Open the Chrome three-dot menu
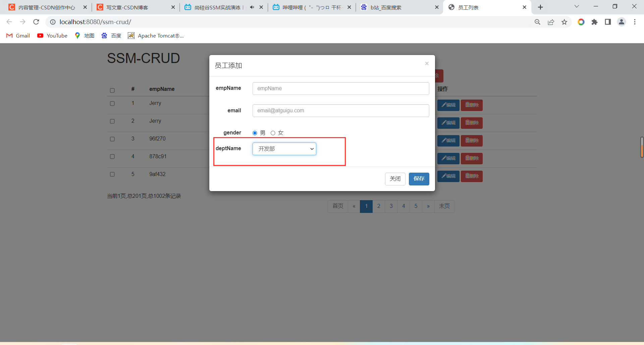Screen dimensions: 644x345 635,22
